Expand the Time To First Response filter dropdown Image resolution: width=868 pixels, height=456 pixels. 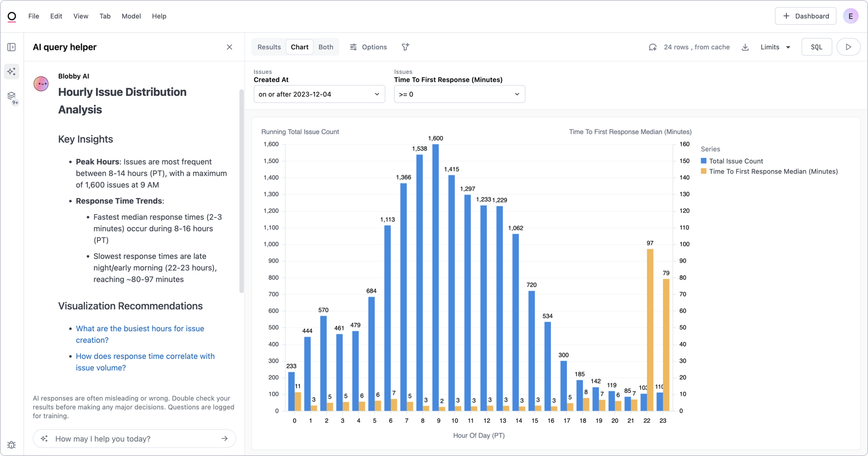click(x=459, y=94)
